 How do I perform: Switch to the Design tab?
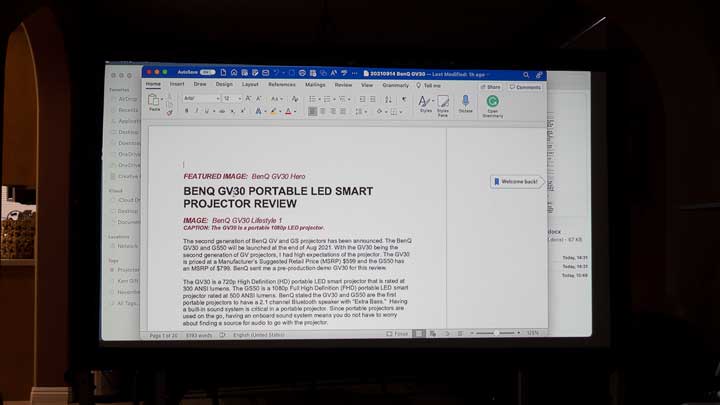tap(224, 84)
